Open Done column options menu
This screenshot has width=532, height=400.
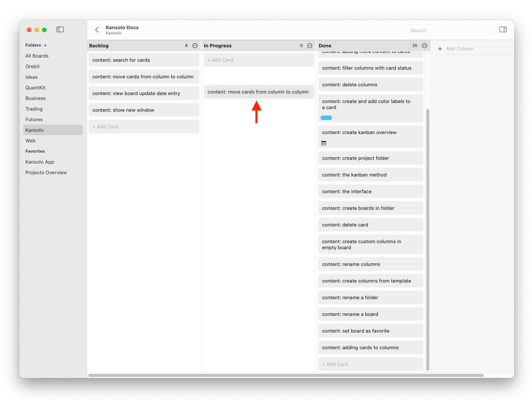coord(425,45)
